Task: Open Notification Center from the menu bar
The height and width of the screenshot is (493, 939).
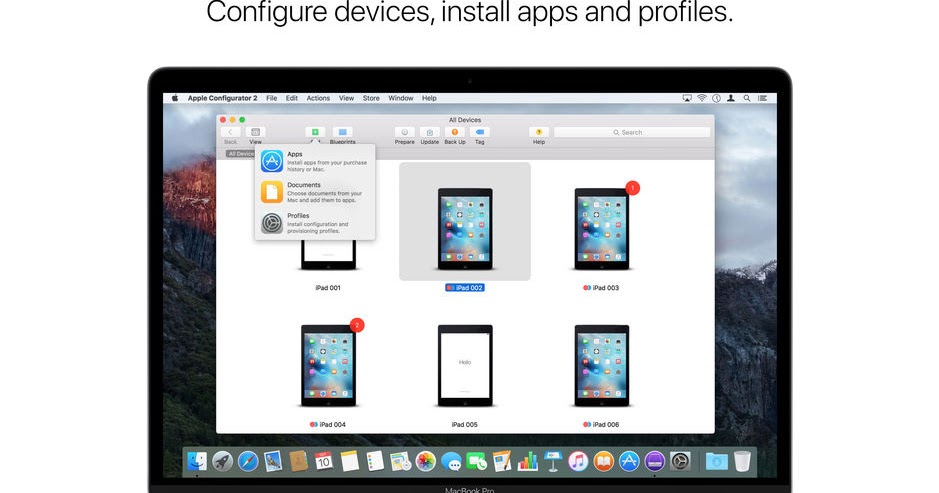Action: tap(762, 98)
